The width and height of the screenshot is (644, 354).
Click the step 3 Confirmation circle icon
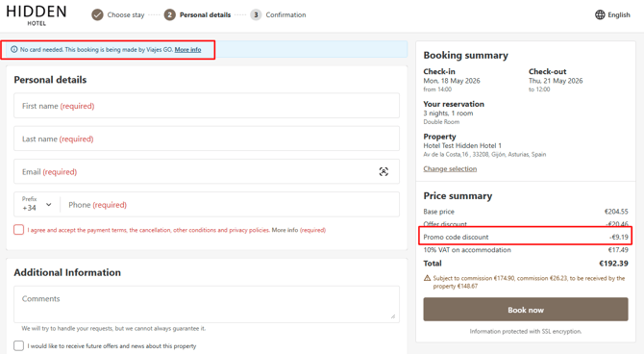256,14
